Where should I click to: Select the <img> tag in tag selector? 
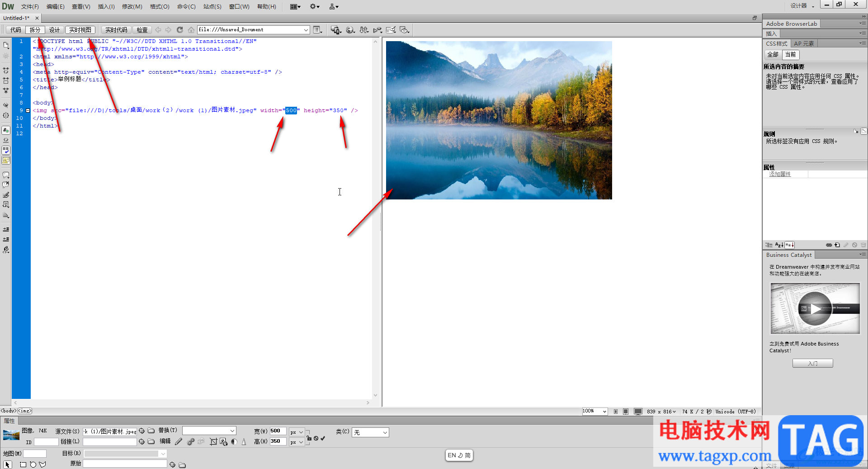click(x=25, y=411)
